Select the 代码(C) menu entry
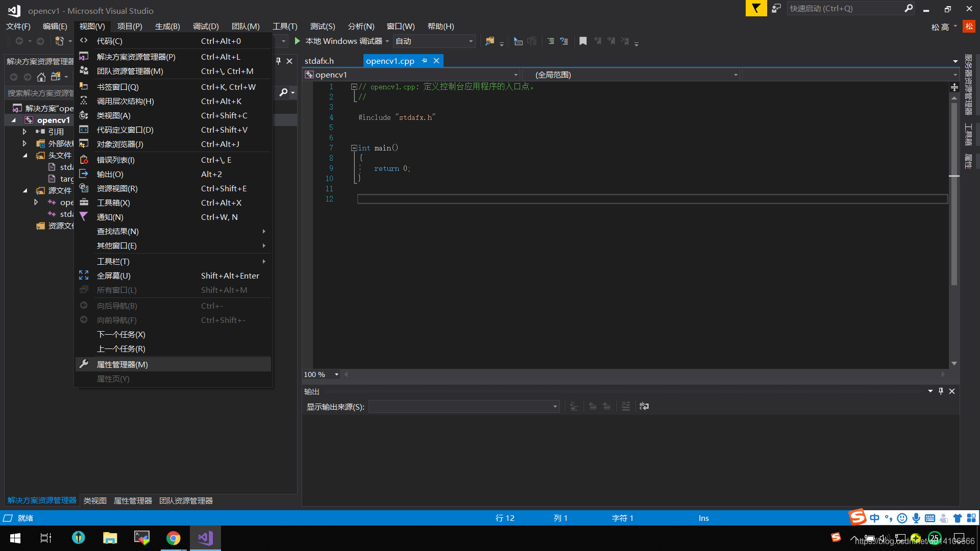This screenshot has height=551, width=980. click(x=173, y=41)
